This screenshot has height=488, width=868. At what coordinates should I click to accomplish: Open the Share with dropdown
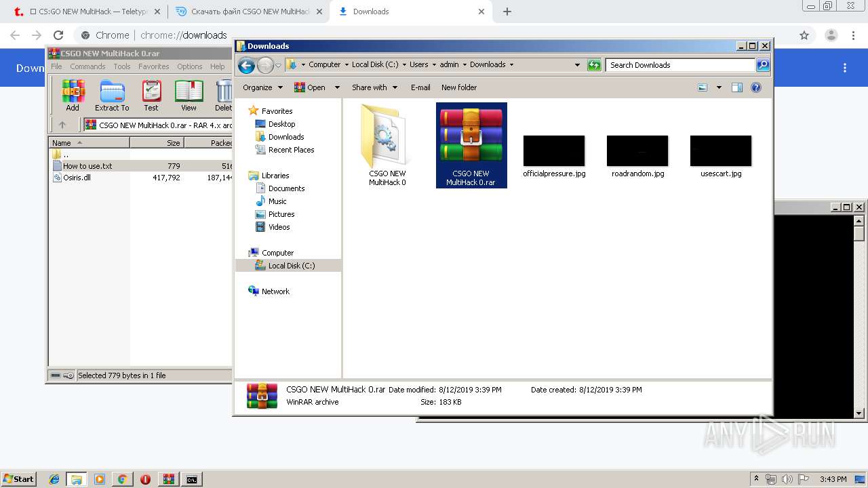[374, 87]
